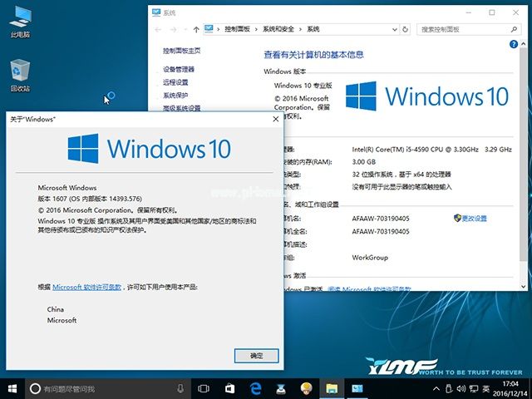Click the refresh button beside address bar
This screenshot has width=532, height=399.
405,30
